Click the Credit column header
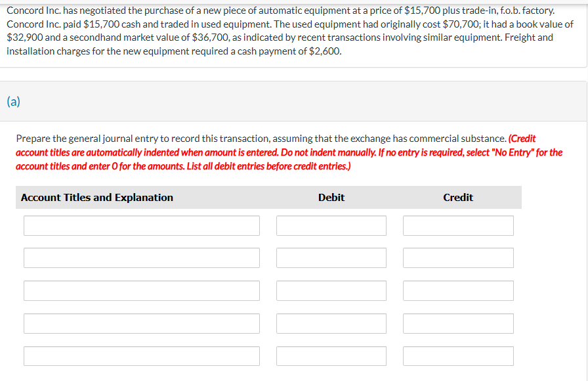Image resolution: width=588 pixels, height=381 pixels. tap(458, 197)
